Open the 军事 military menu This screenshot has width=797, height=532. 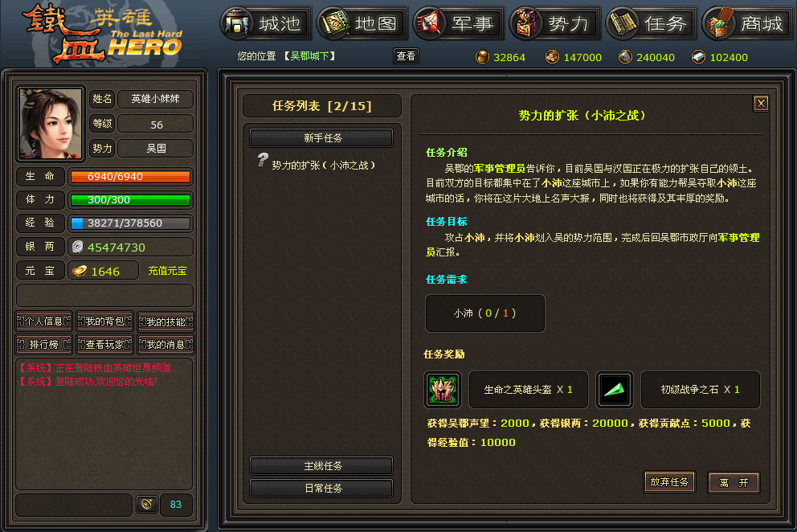coord(459,23)
